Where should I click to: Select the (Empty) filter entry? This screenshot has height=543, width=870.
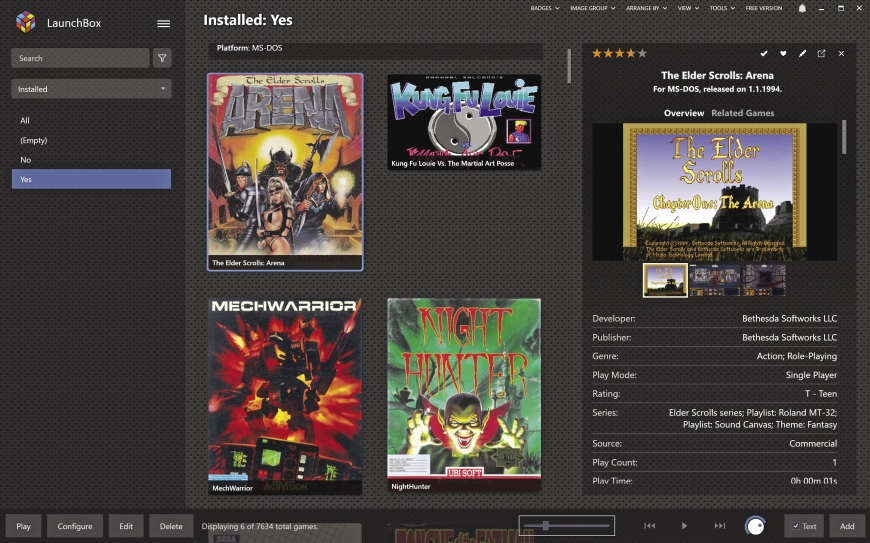pos(92,140)
